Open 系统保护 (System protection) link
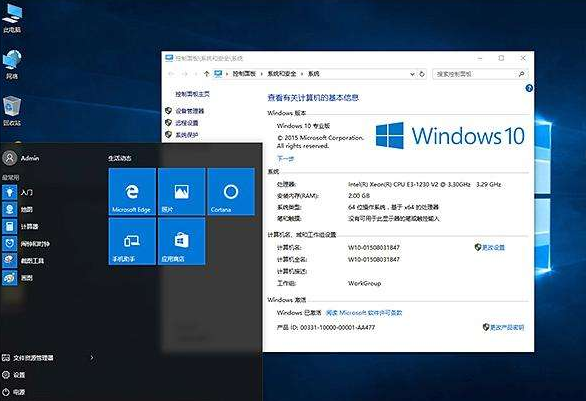This screenshot has height=401, width=586. tap(187, 135)
